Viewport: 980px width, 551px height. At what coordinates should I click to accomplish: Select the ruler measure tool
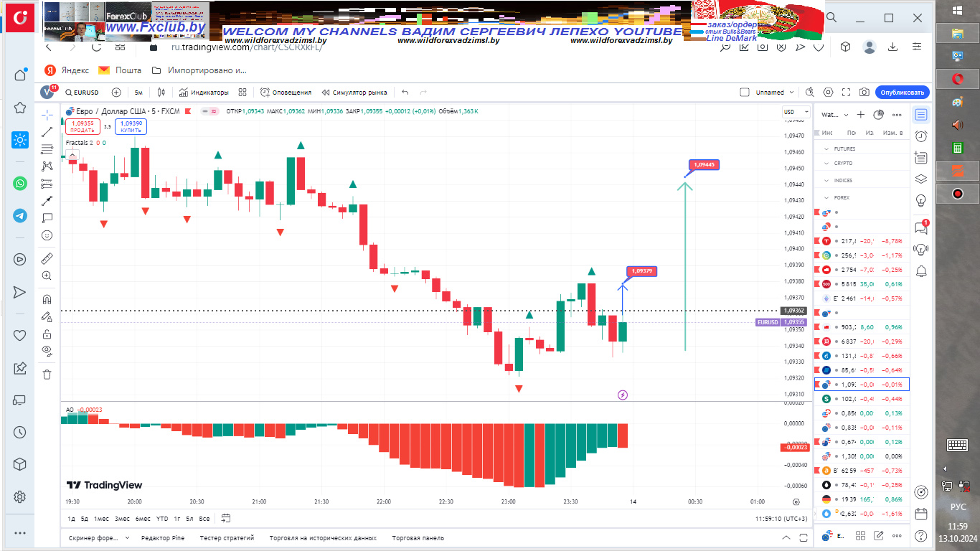[x=47, y=258]
